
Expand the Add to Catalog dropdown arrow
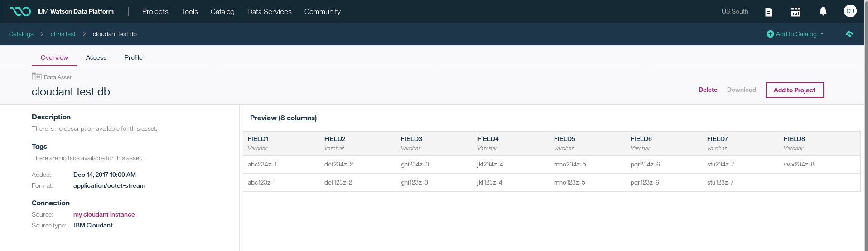822,34
